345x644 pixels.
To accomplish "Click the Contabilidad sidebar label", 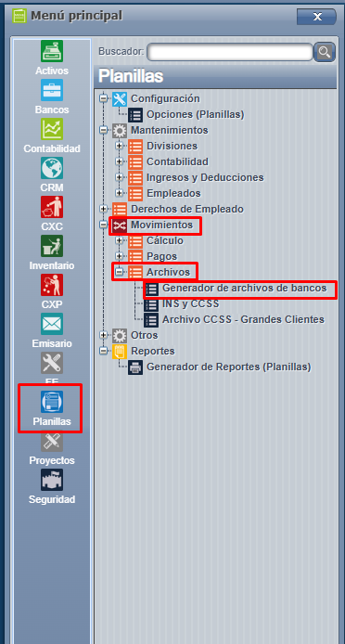I will tap(52, 148).
